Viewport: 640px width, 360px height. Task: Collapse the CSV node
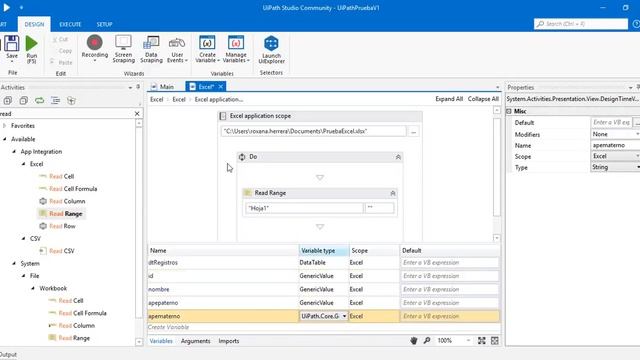click(23, 238)
